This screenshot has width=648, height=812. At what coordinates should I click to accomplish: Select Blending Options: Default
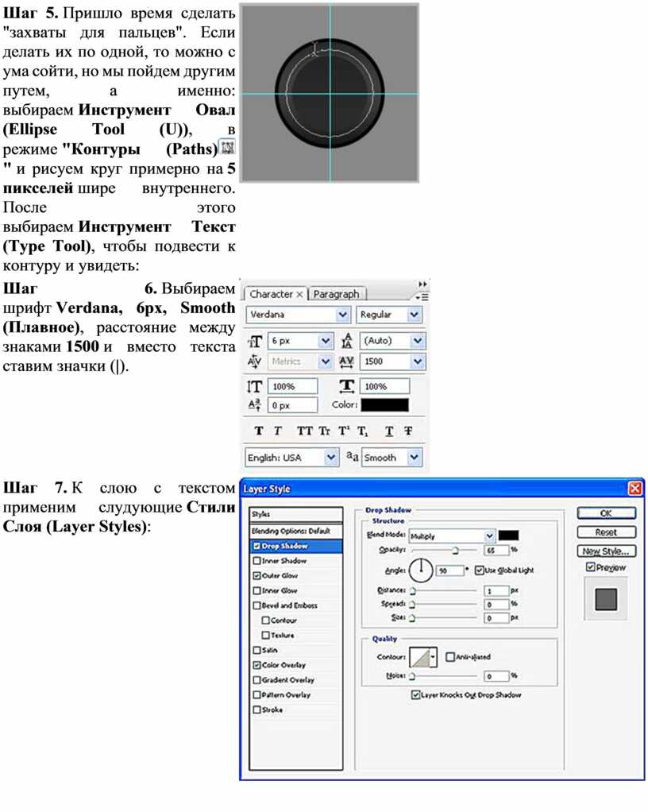coord(296,531)
